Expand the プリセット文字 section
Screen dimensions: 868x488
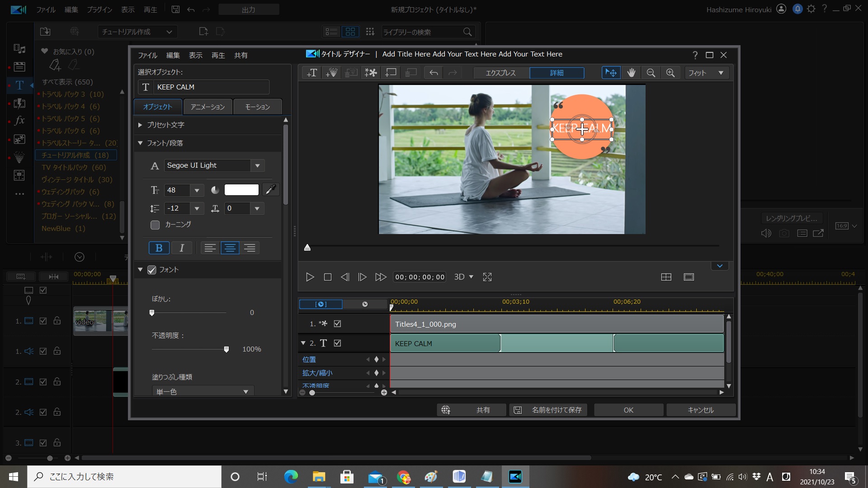pos(140,125)
